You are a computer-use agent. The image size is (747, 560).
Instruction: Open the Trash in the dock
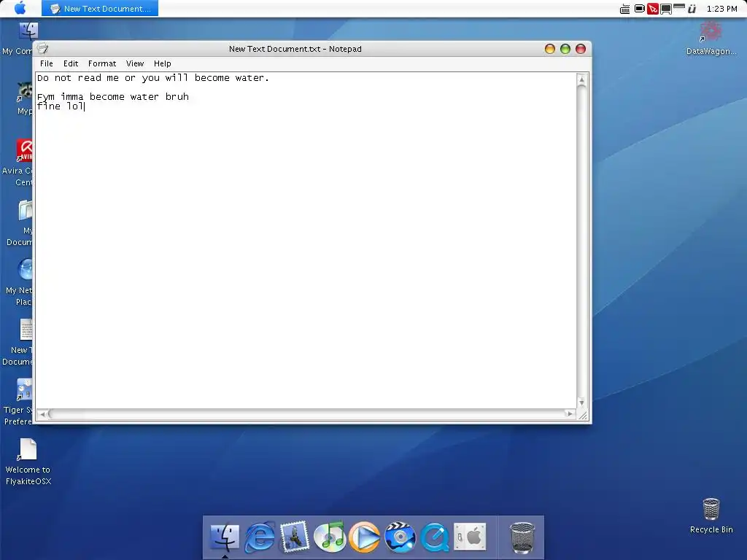point(522,537)
